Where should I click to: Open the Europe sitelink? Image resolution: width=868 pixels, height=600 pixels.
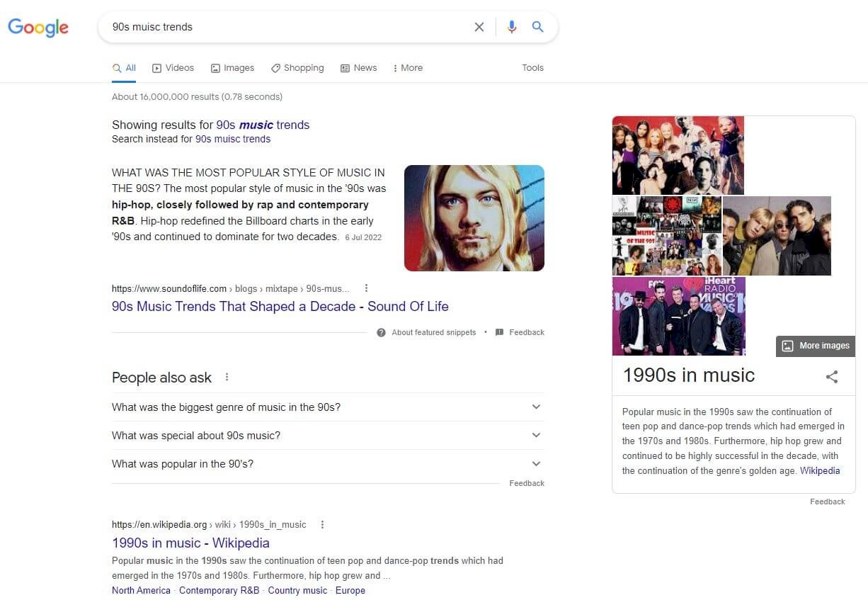pyautogui.click(x=350, y=590)
